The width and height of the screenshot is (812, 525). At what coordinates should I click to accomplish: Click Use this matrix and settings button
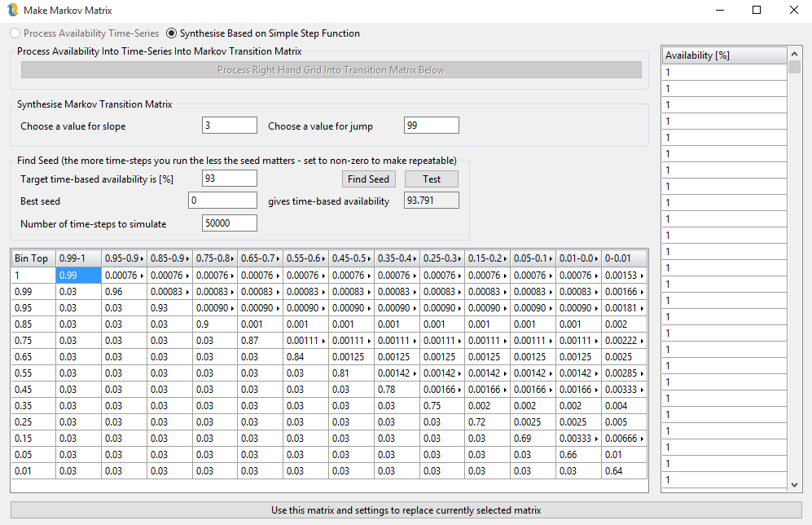(x=406, y=510)
